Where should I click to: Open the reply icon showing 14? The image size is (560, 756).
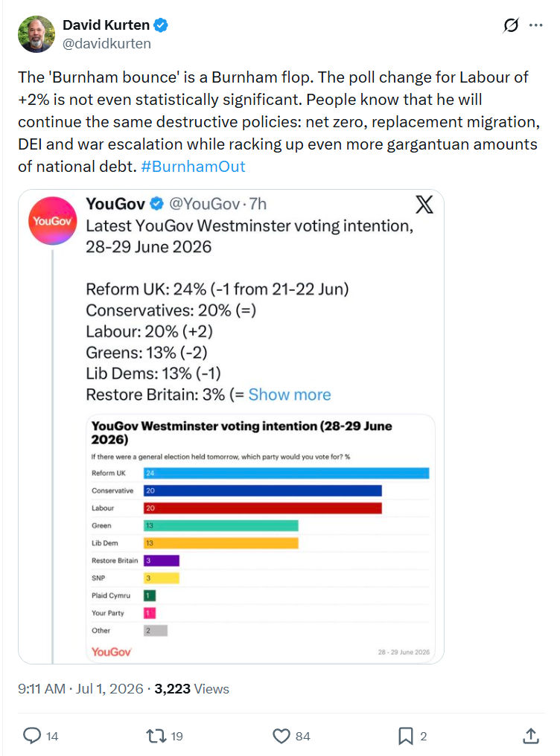[32, 736]
